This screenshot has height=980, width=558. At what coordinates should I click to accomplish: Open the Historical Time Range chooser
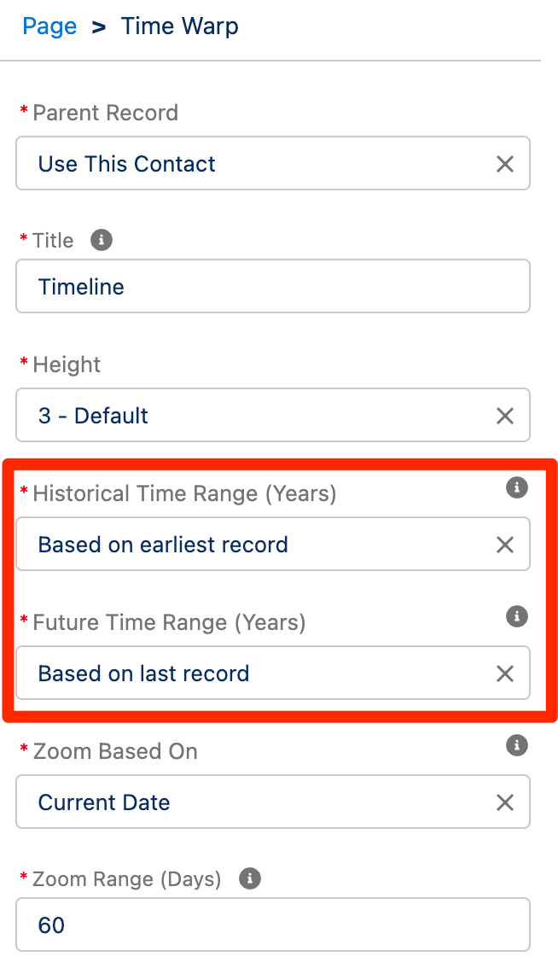[x=256, y=544]
